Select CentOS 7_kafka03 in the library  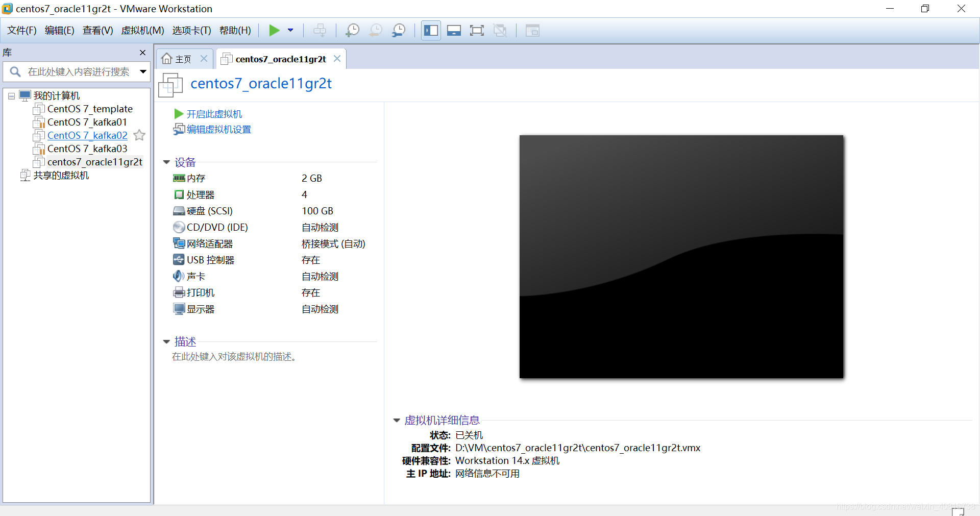tap(87, 149)
